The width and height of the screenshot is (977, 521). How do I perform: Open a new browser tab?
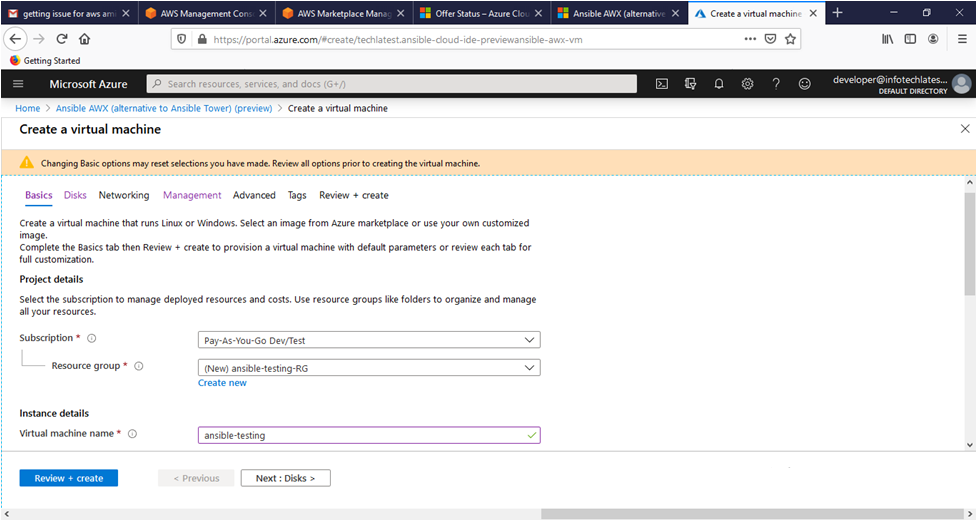837,13
